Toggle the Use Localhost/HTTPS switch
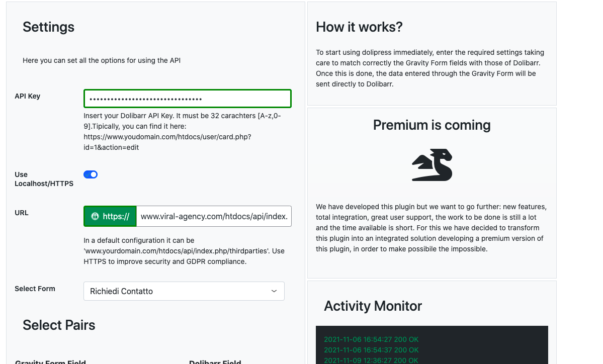The width and height of the screenshot is (603, 364). click(91, 174)
